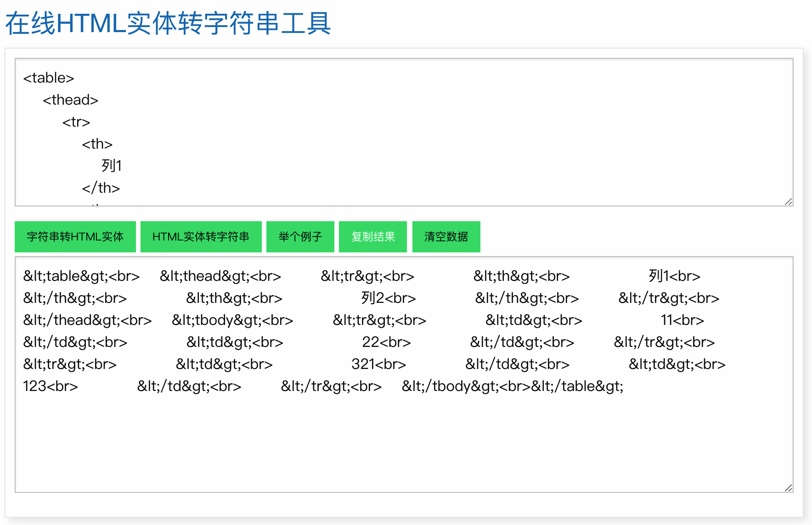
Task: Click the HTML实体转字符串 button
Action: (x=201, y=237)
